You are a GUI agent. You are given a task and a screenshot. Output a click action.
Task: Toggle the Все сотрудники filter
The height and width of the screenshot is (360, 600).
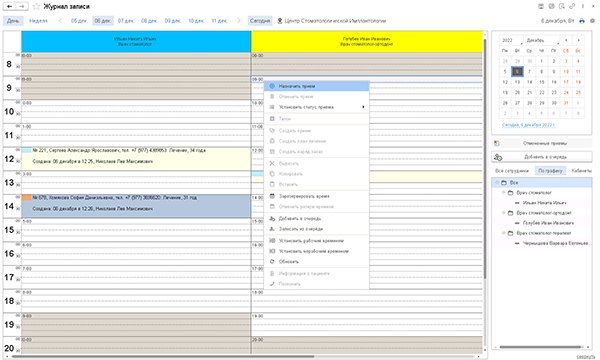[512, 171]
